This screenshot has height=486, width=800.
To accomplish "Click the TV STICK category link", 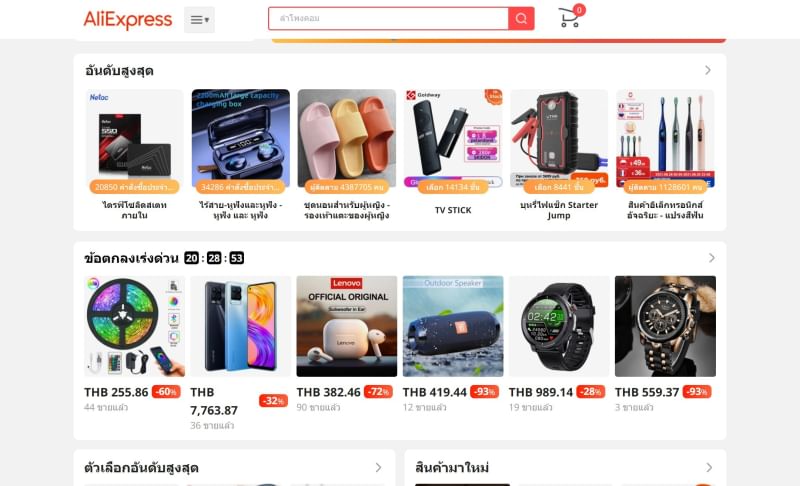I will pos(453,210).
